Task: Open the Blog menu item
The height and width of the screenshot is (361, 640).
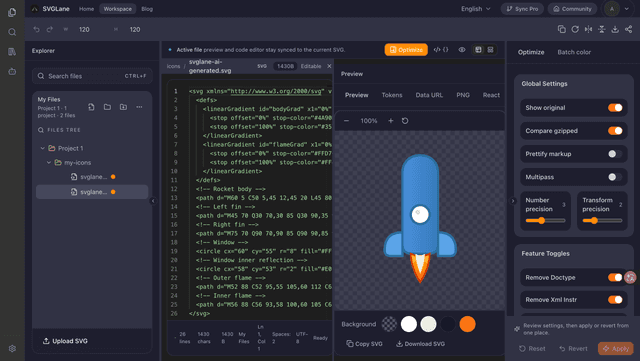Action: (x=147, y=9)
